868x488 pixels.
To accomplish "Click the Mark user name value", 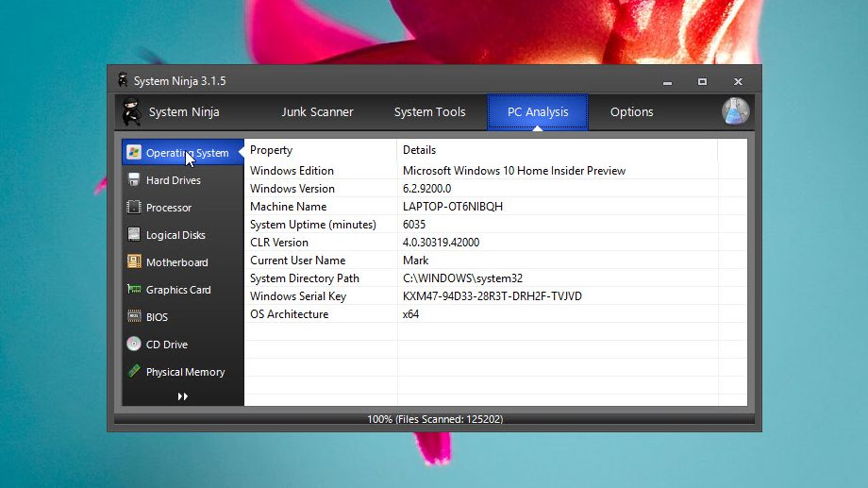I will coord(415,261).
